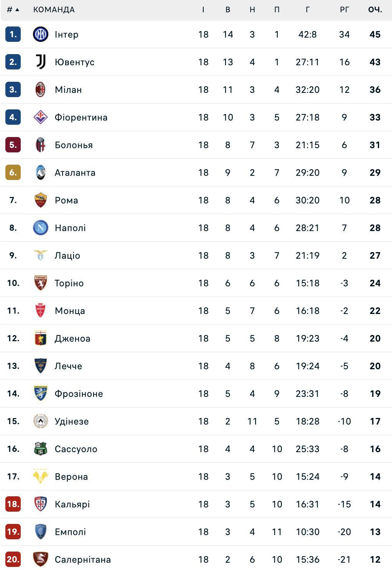This screenshot has width=392, height=570.
Task: Click the Salernitana club crest
Action: 40,560
